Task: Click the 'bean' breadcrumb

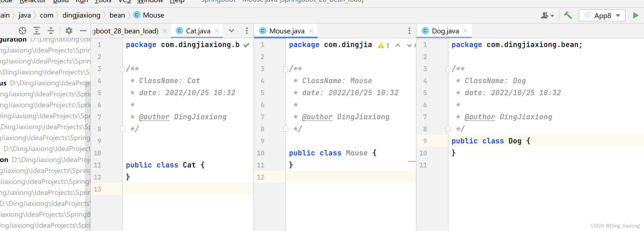Action: pyautogui.click(x=117, y=15)
